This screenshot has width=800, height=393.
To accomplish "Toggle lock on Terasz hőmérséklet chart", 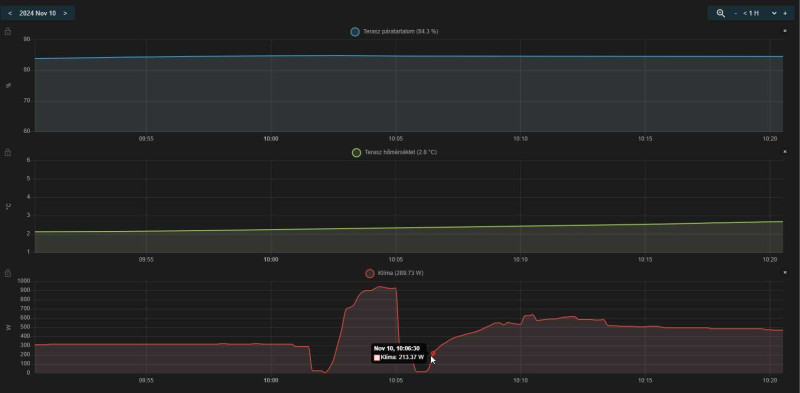I will pos(8,152).
